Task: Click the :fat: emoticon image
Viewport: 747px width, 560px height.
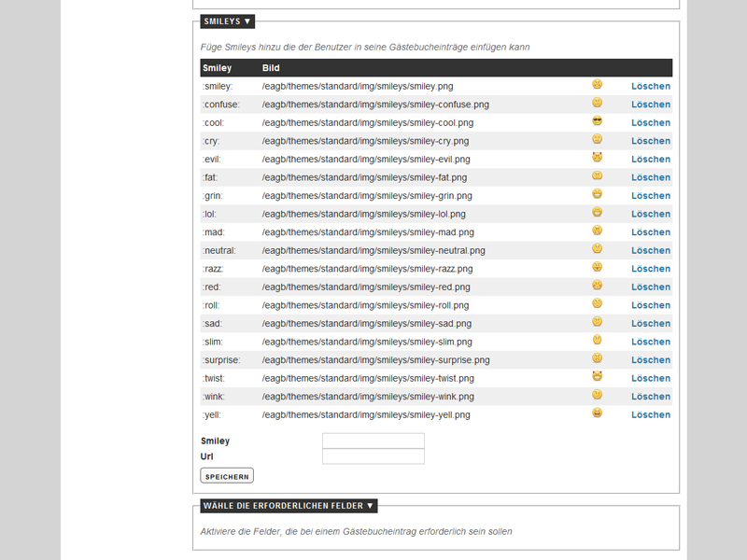Action: [x=597, y=175]
